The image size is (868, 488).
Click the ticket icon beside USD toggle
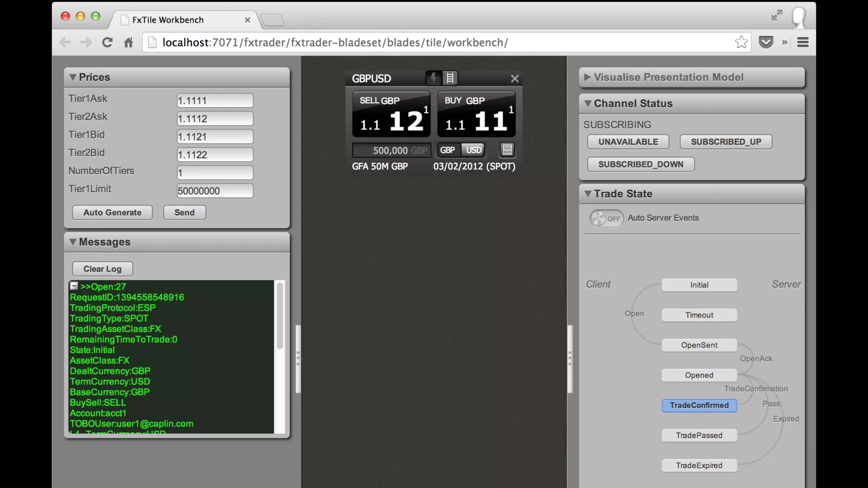point(507,150)
